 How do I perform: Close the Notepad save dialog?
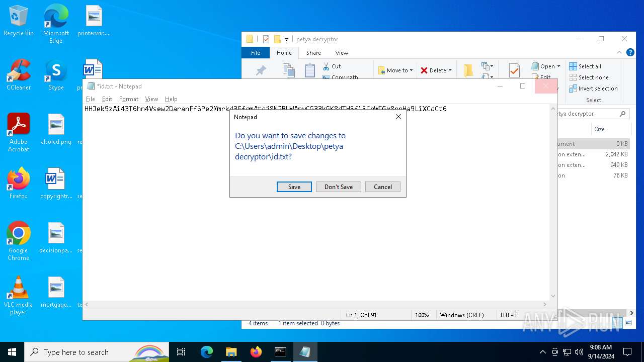pos(398,117)
